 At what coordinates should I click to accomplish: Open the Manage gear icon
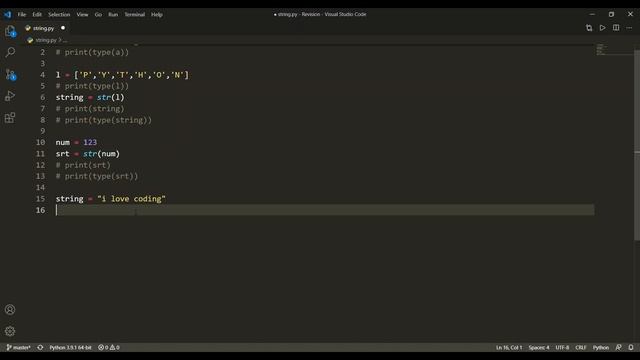10,331
